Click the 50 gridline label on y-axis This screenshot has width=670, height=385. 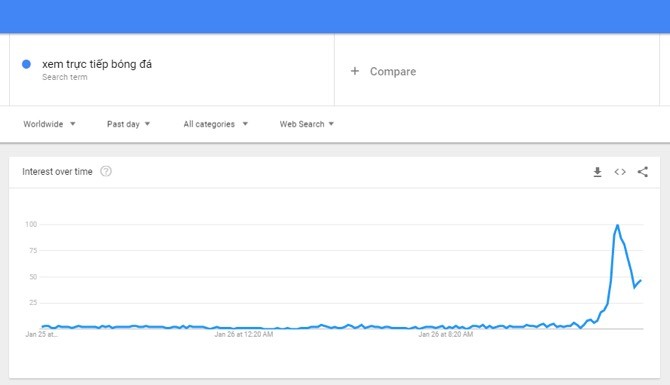pos(33,277)
